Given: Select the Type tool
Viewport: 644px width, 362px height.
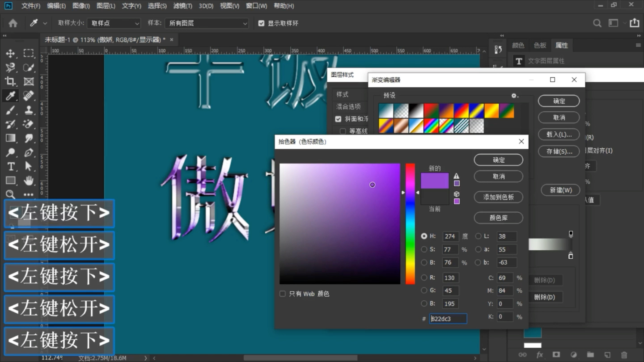Looking at the screenshot, I should pyautogui.click(x=11, y=166).
